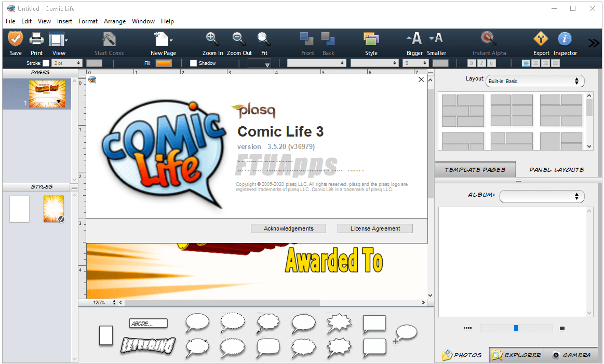The image size is (604, 364).
Task: Click the Start Comic hammer icon
Action: 109,39
